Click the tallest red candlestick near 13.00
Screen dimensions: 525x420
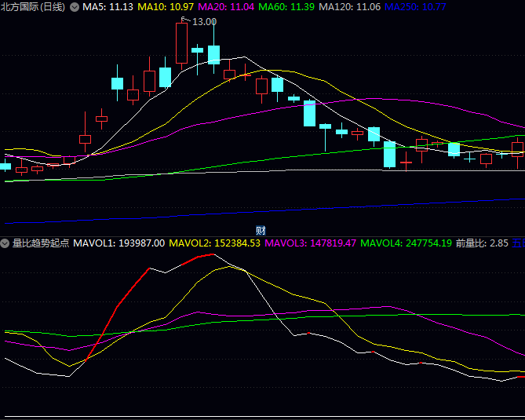point(182,42)
